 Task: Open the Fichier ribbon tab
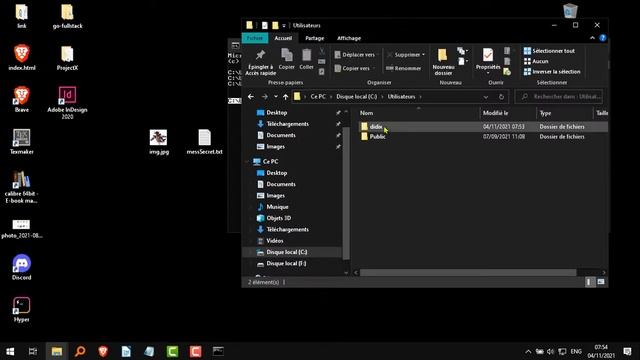click(x=255, y=38)
